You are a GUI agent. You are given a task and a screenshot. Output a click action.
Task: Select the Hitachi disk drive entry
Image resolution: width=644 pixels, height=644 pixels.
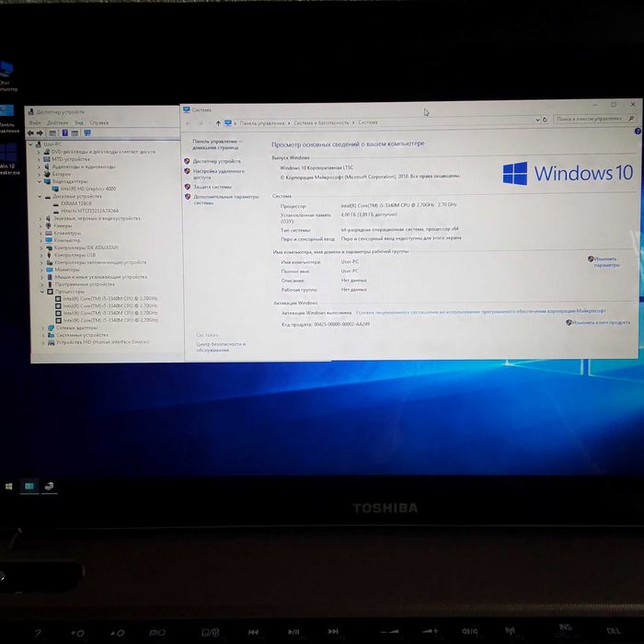[x=89, y=211]
